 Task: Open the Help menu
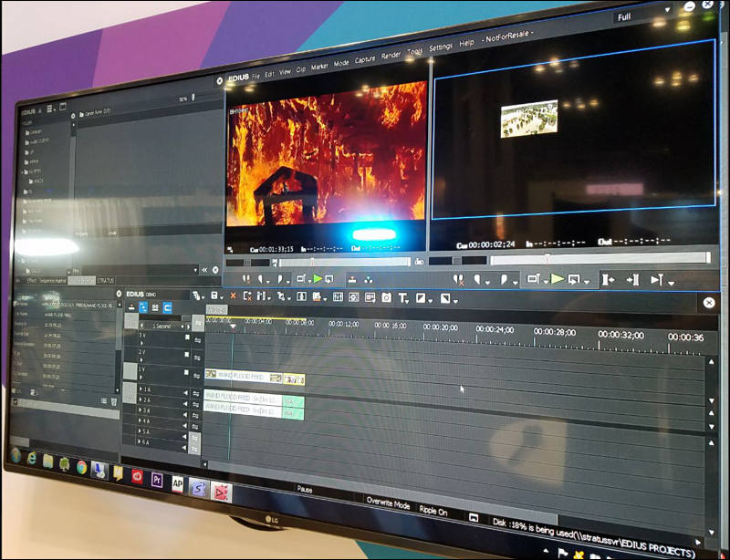466,43
